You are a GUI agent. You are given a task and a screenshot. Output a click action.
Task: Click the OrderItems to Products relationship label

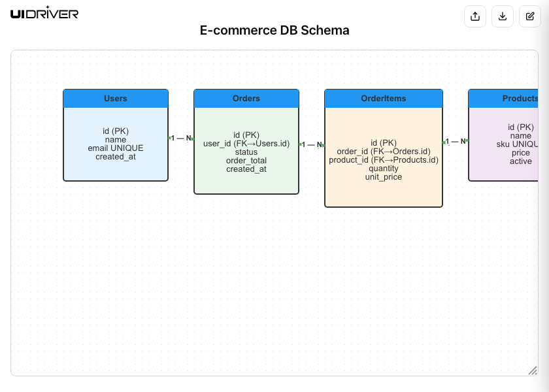click(x=456, y=141)
